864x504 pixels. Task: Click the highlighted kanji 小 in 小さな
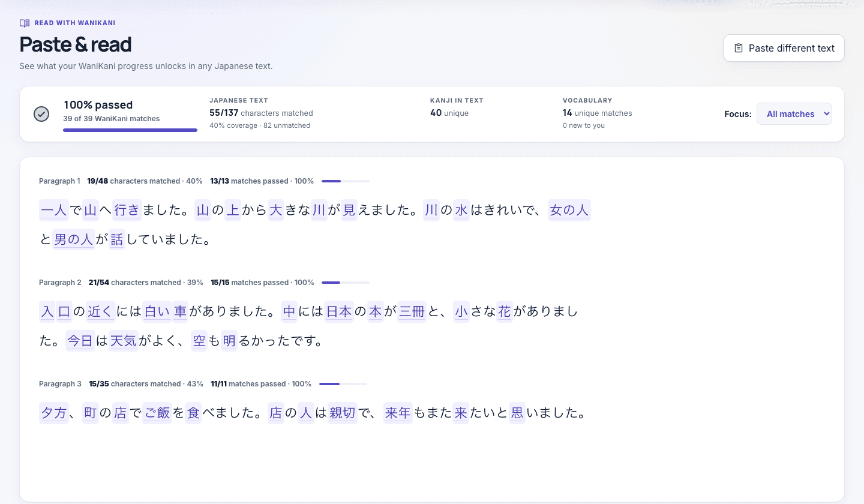[x=461, y=311]
